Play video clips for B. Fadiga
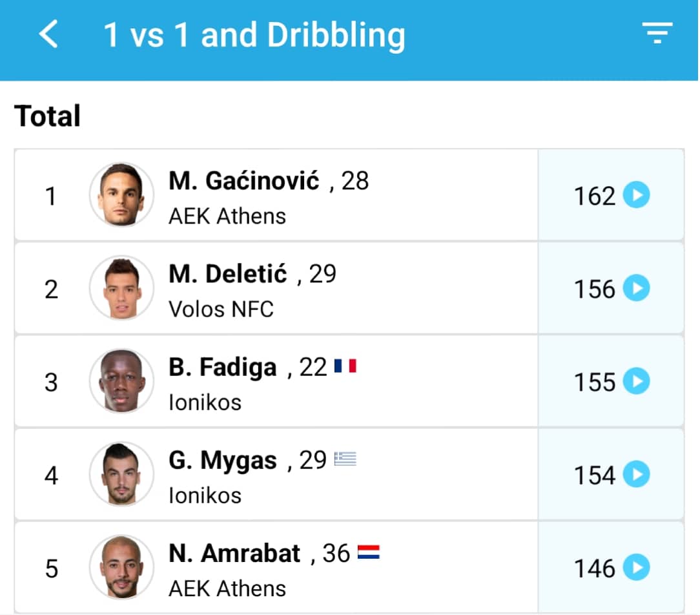700x615 pixels. 636,381
